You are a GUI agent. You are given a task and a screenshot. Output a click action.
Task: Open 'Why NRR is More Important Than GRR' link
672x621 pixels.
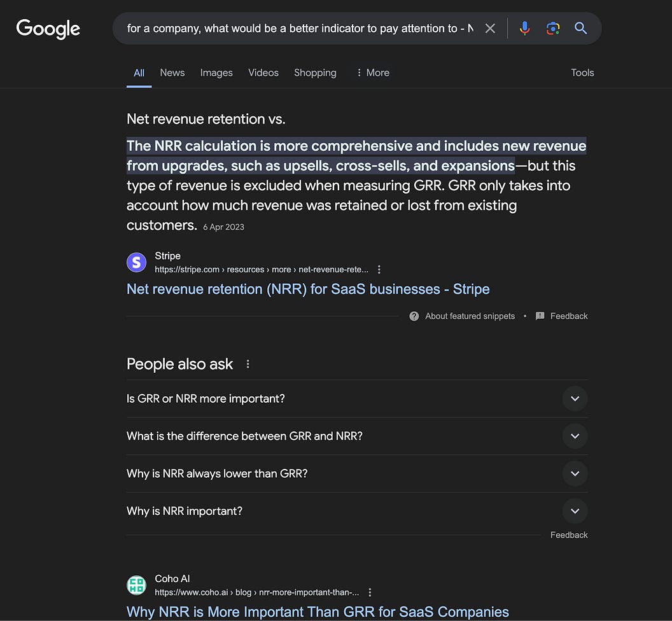click(318, 611)
